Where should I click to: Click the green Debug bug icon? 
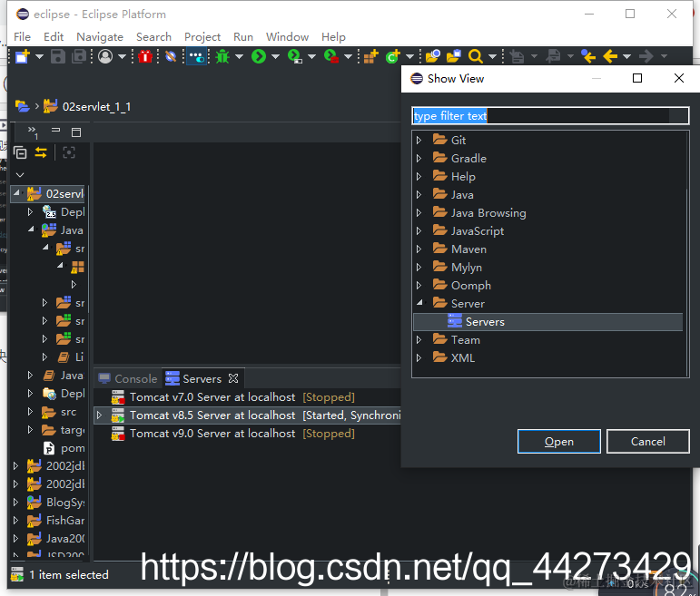(x=222, y=56)
